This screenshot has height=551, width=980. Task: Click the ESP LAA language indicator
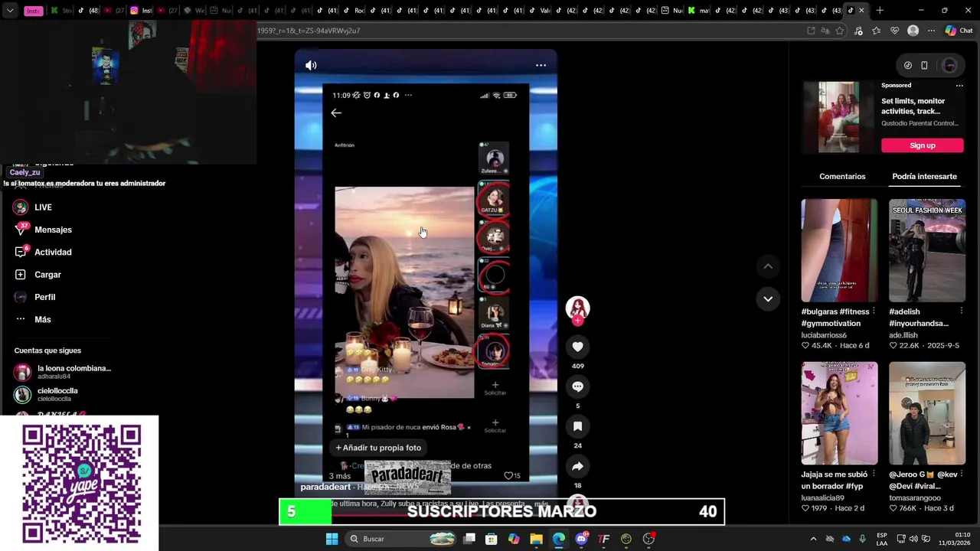[882, 539]
